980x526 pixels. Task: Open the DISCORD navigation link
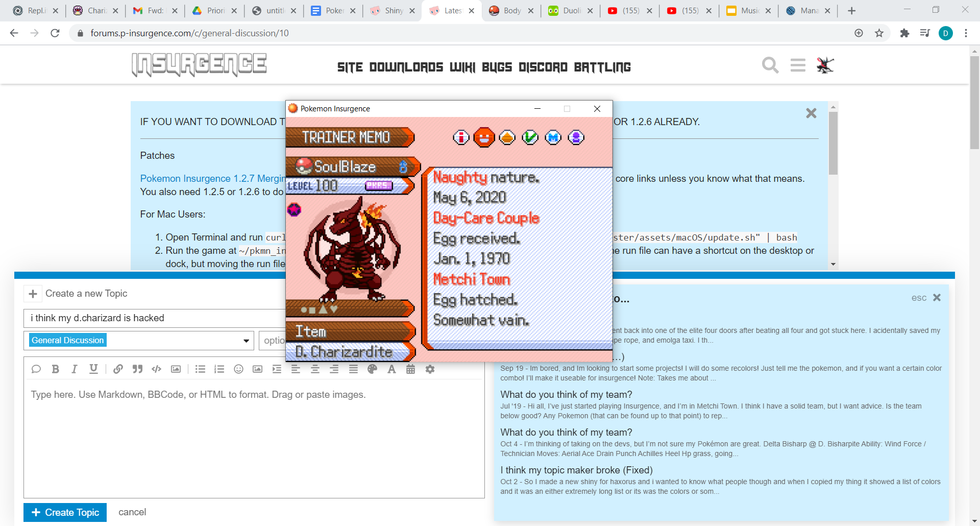pyautogui.click(x=543, y=67)
